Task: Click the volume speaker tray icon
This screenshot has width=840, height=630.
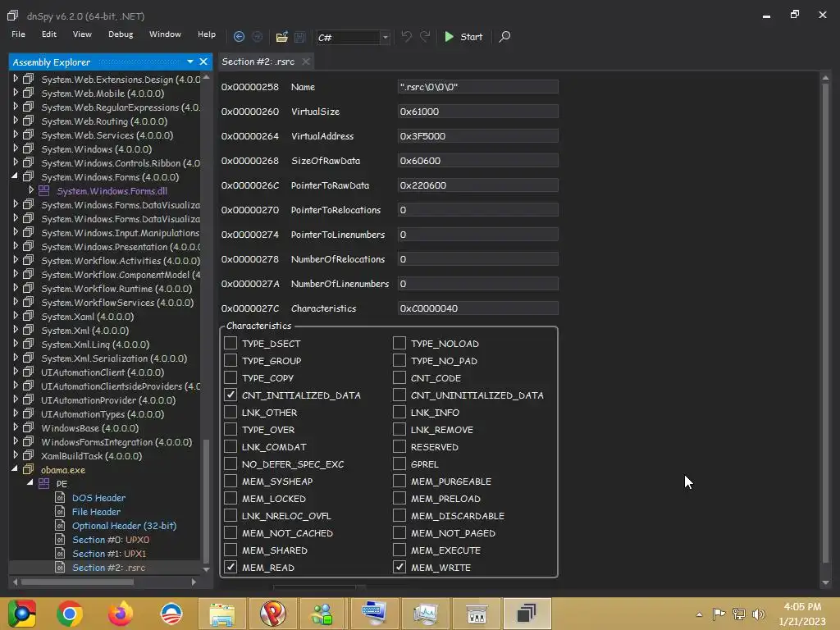Action: click(759, 614)
